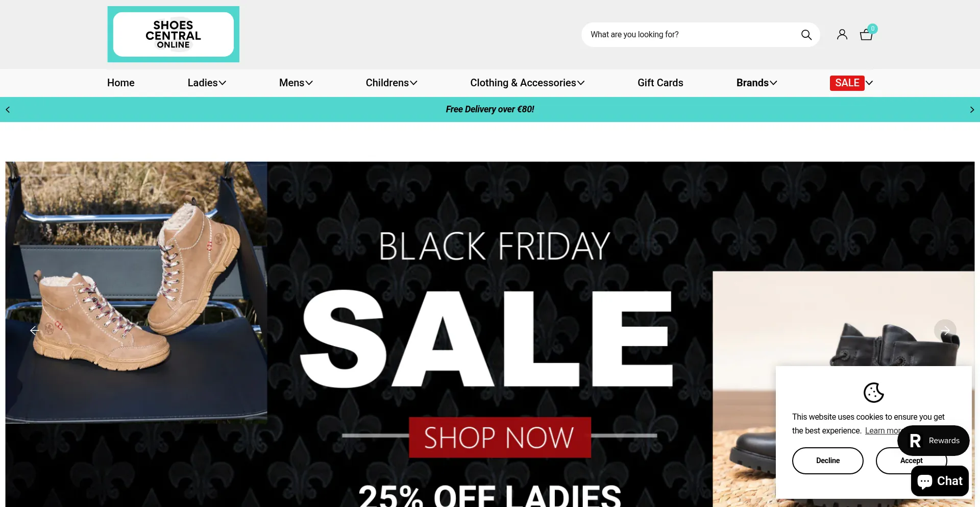980x507 pixels.
Task: Open the Gift Cards page
Action: 660,83
